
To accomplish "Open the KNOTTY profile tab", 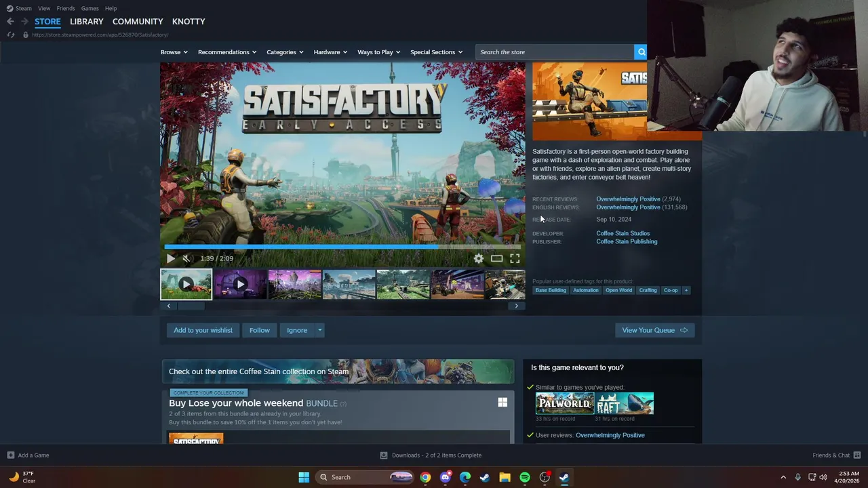I will (x=189, y=22).
